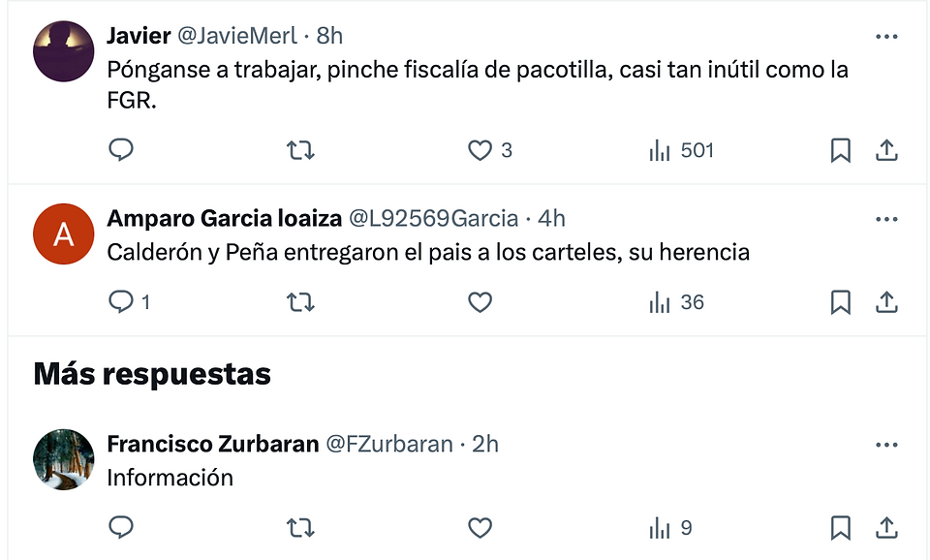Retweet Amparo Garcia loaiza's post
This screenshot has width=930, height=560.
point(300,302)
